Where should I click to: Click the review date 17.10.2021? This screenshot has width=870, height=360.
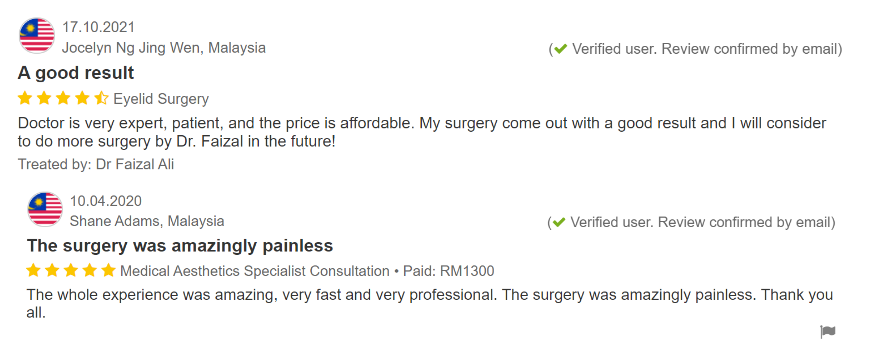(x=98, y=27)
